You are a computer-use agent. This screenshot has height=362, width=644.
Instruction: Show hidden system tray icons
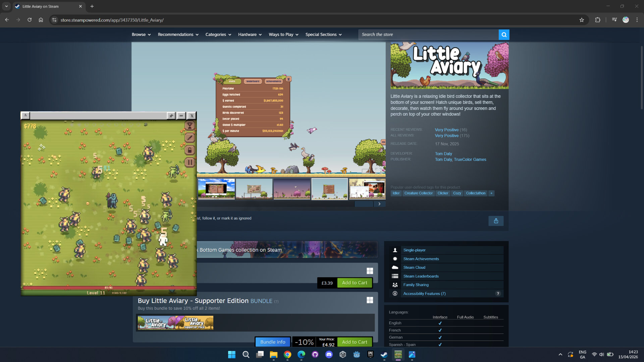(560, 355)
